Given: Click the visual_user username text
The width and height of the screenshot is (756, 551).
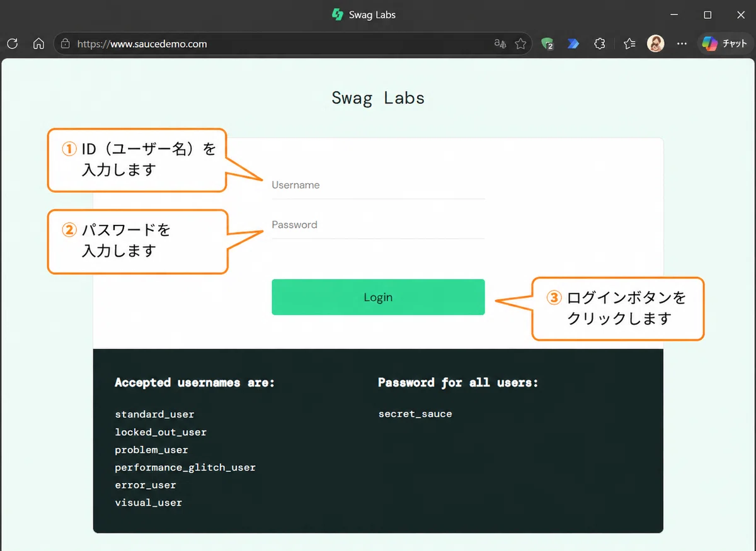Looking at the screenshot, I should click(148, 503).
